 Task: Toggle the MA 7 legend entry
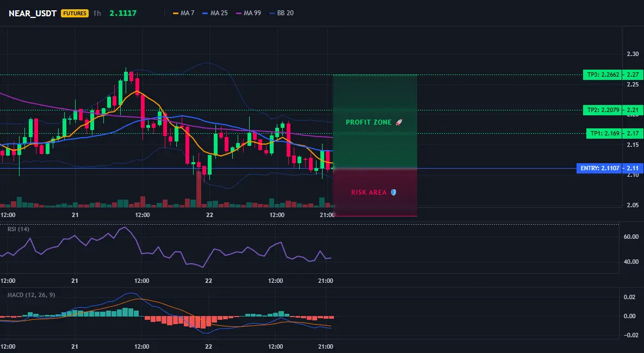pos(184,13)
